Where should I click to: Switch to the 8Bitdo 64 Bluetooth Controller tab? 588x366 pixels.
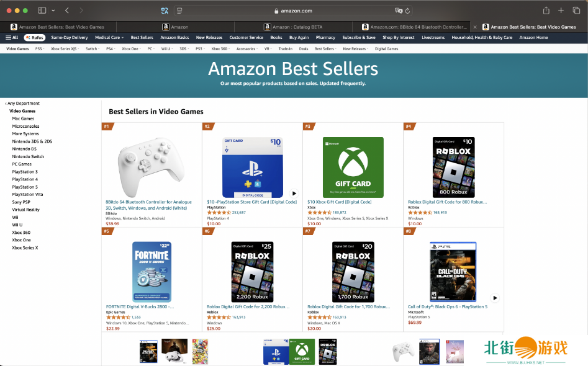[x=414, y=27]
